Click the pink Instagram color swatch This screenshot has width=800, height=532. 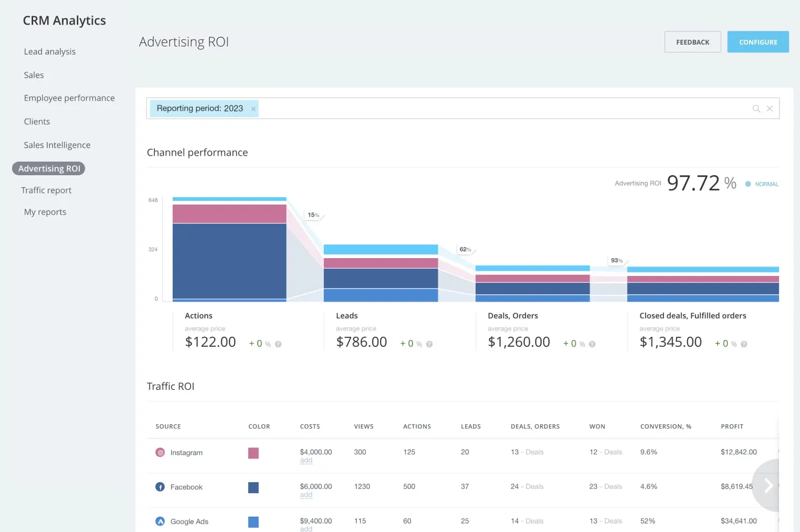(x=254, y=453)
